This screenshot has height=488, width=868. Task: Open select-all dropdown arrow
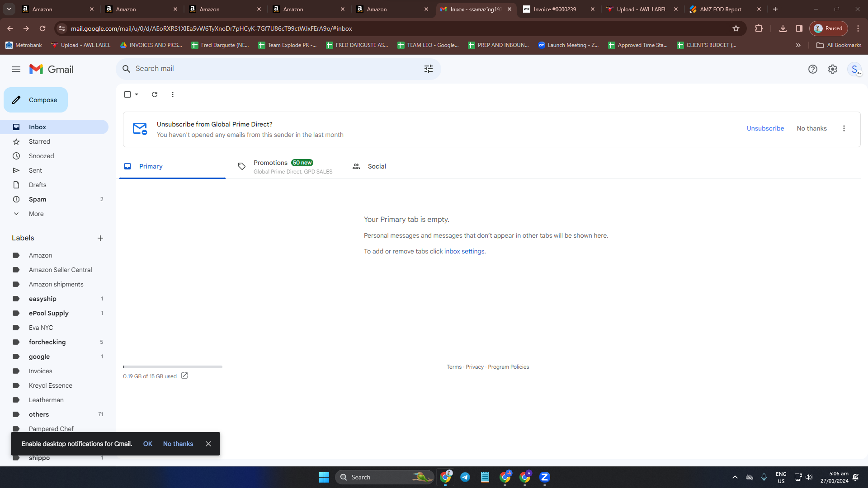pos(137,94)
